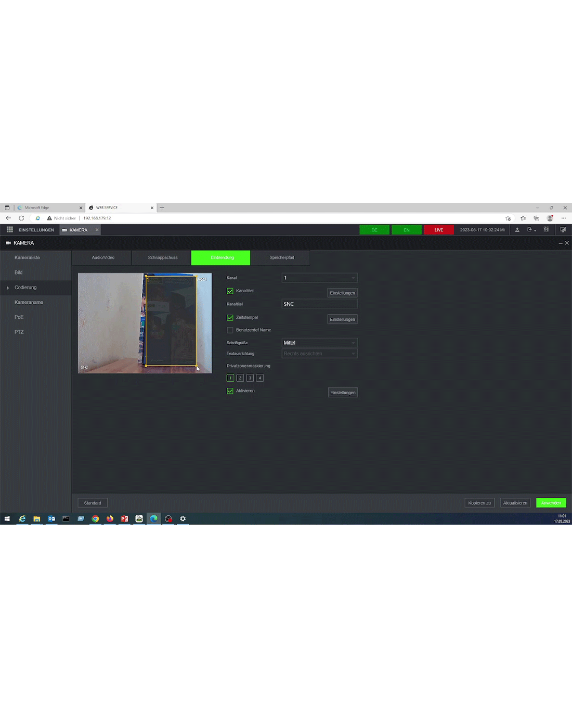Open the Speicherpfad tab
The image size is (572, 728).
pyautogui.click(x=281, y=258)
